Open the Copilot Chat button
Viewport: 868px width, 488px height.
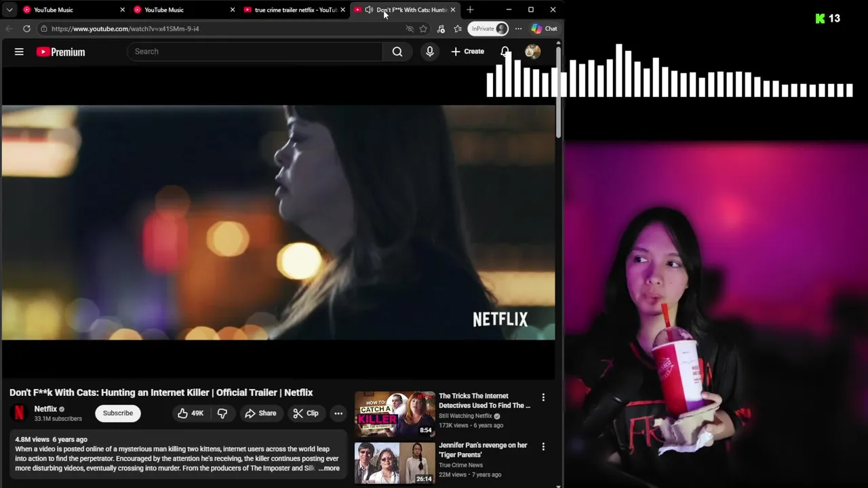[x=545, y=28]
